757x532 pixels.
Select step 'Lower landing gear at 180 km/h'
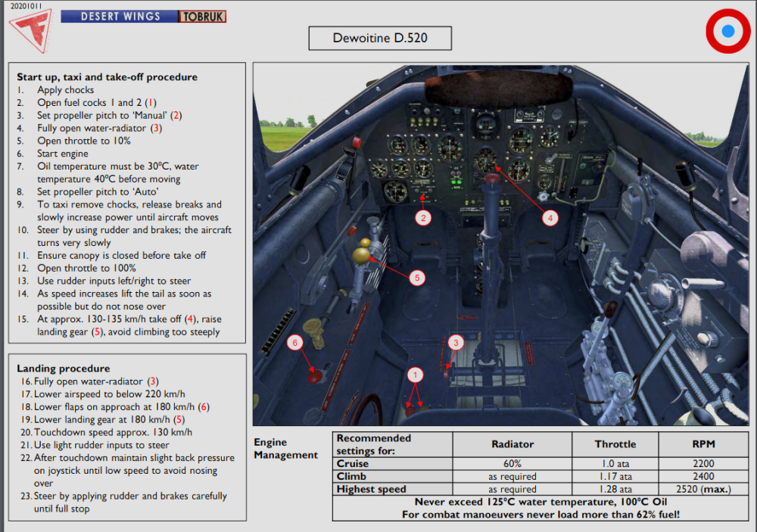(103, 419)
